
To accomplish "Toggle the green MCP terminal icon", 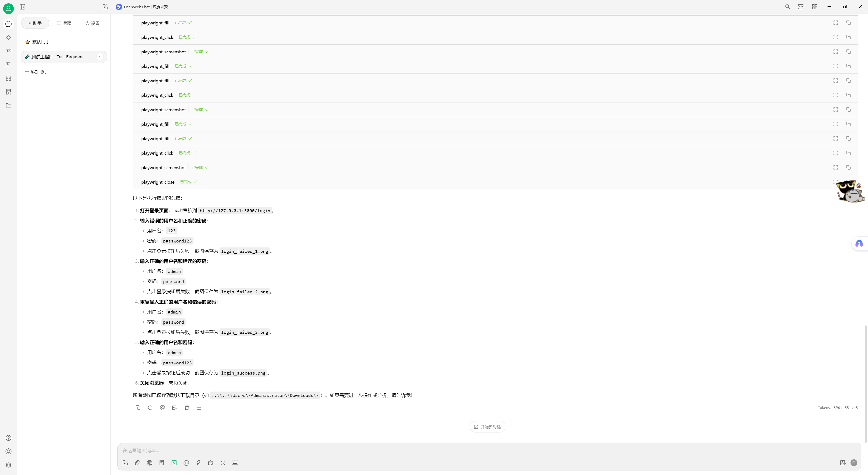I will coord(174,463).
